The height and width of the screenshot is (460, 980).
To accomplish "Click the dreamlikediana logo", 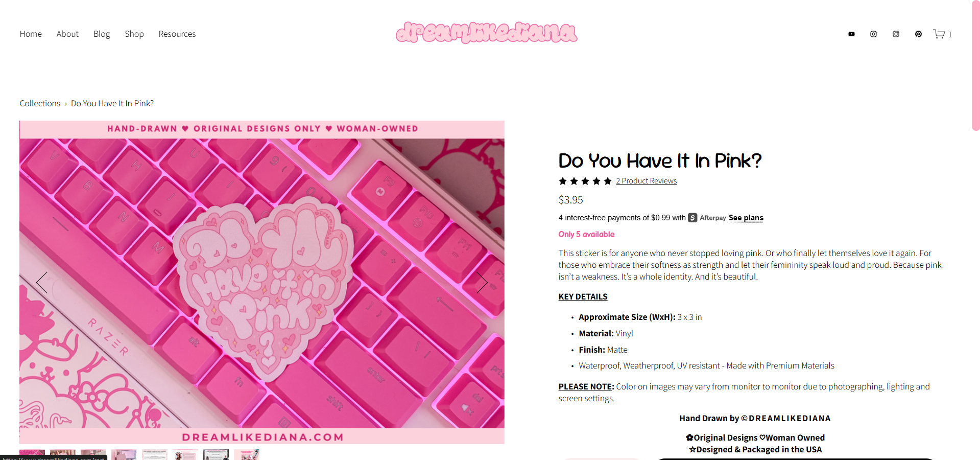I will (487, 33).
